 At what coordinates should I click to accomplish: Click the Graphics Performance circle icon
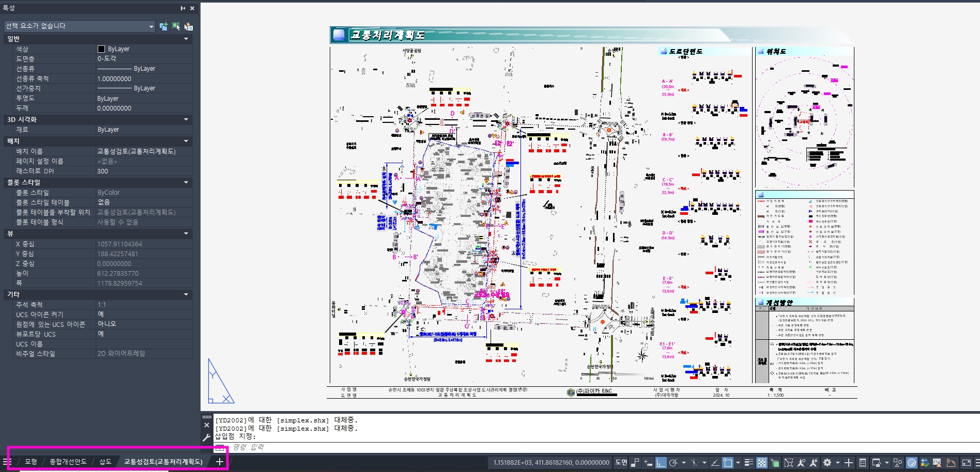tap(912, 463)
